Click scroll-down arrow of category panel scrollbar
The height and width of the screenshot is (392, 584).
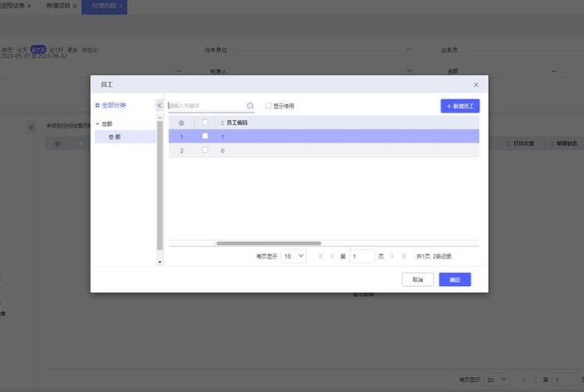[160, 262]
